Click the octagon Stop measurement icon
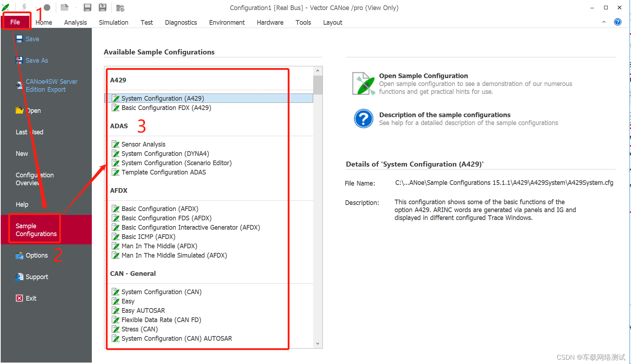The width and height of the screenshot is (631, 364). pos(47,8)
